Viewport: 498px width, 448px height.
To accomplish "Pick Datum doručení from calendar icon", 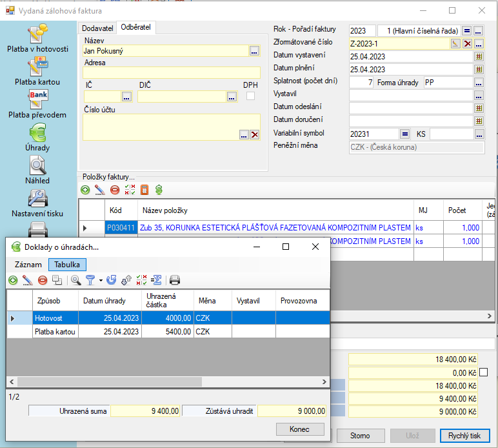I will point(479,121).
